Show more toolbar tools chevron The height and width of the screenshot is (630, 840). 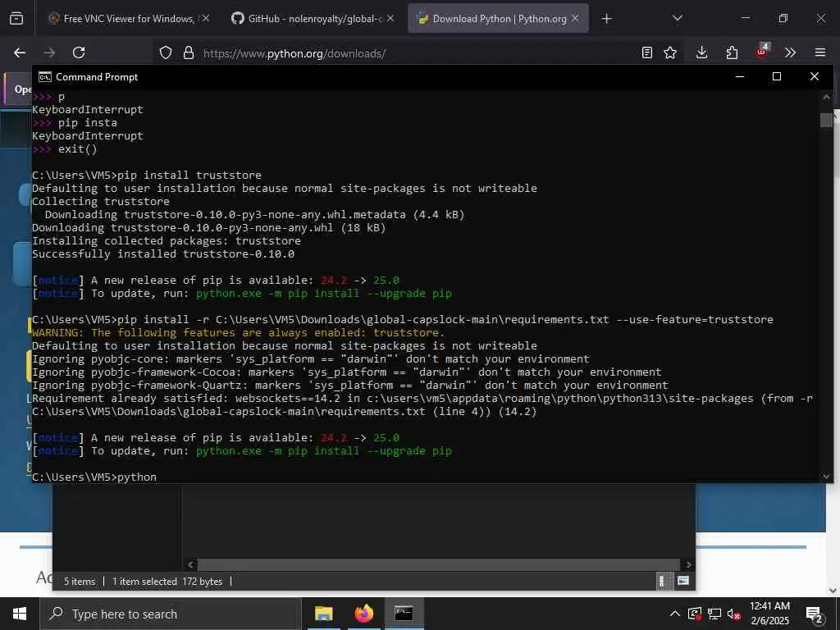coord(790,52)
